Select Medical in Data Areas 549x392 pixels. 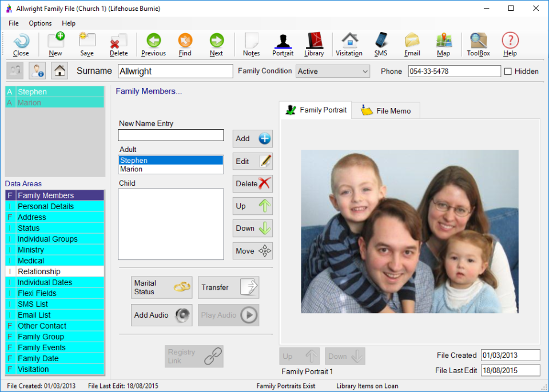click(54, 261)
